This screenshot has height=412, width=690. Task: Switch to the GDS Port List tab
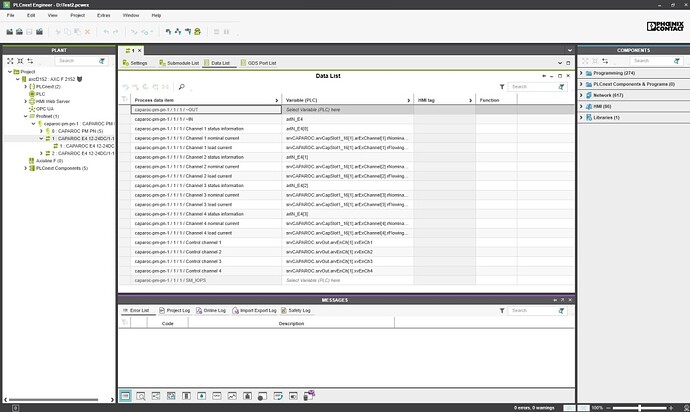tap(258, 63)
